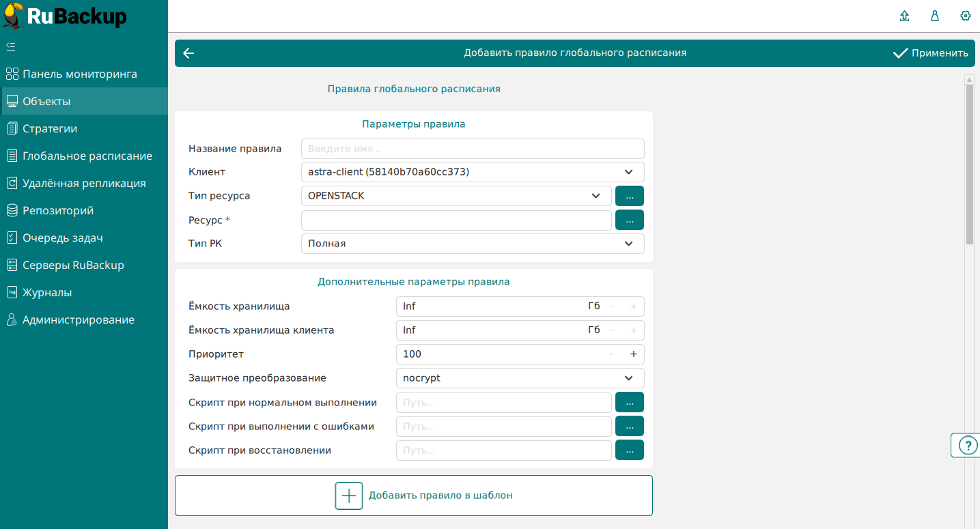The image size is (980, 529).
Task: Collapse the sidebar using the hamburger icon
Action: pos(11,46)
